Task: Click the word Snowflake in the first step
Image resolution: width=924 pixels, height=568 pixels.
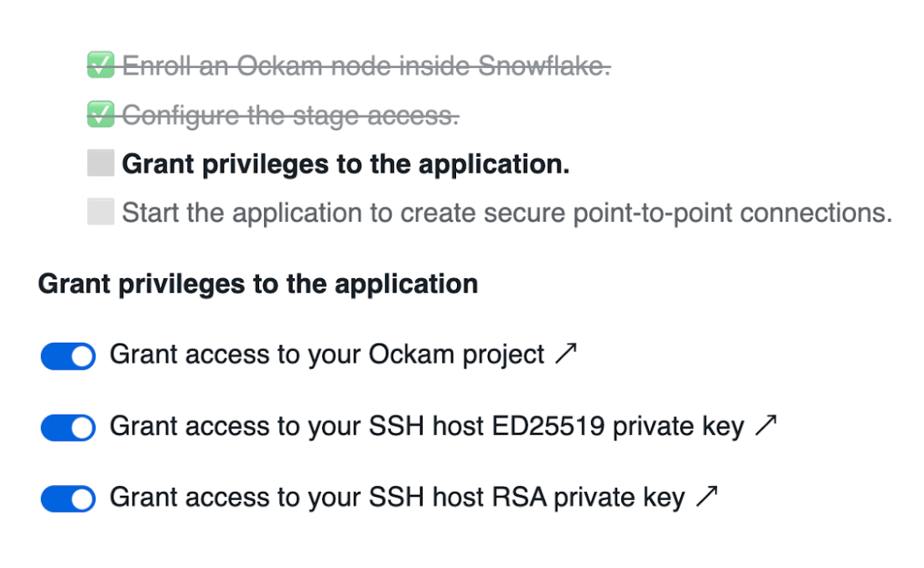Action: [x=543, y=66]
